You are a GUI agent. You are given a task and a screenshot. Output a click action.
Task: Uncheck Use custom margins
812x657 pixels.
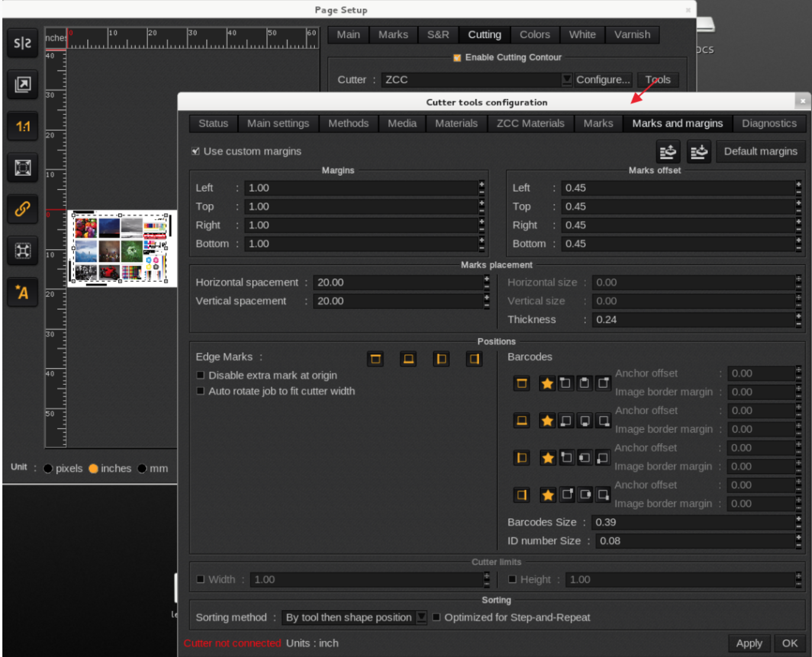pos(195,152)
